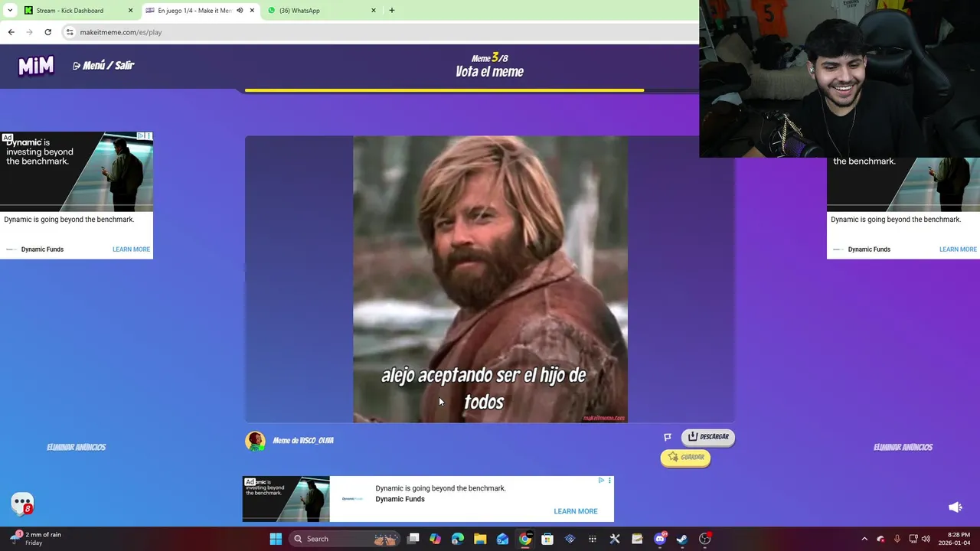Viewport: 980px width, 551px height.
Task: Download the meme with Descargar
Action: 708,437
